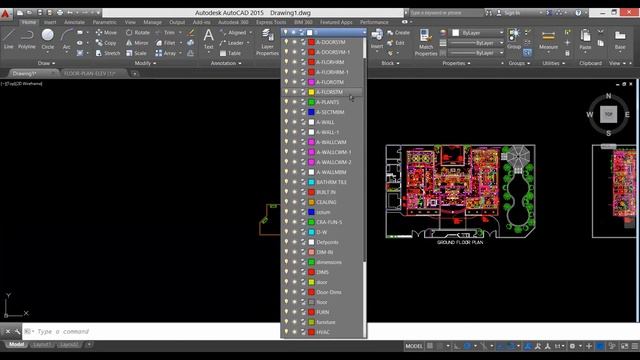Viewport: 640px width, 360px height.
Task: Select the Arc tool
Action: pos(66,39)
